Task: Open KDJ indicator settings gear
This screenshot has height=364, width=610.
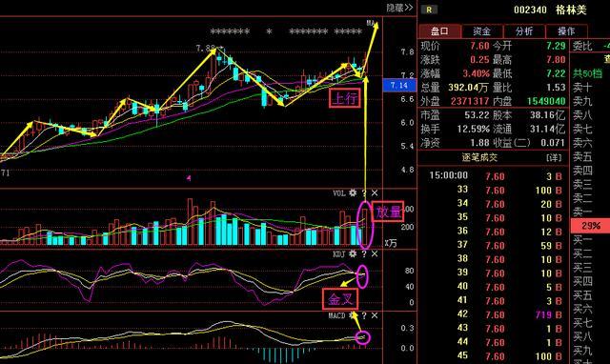Action: [x=353, y=254]
